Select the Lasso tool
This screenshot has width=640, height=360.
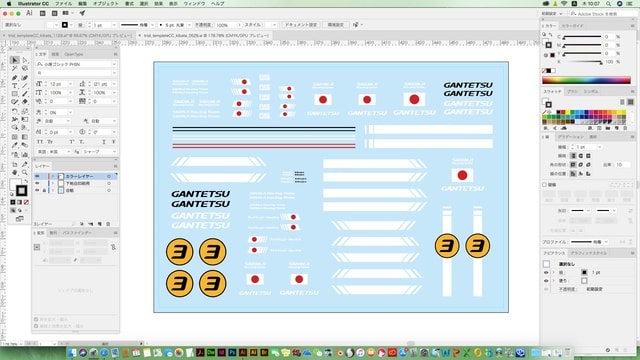coord(24,68)
